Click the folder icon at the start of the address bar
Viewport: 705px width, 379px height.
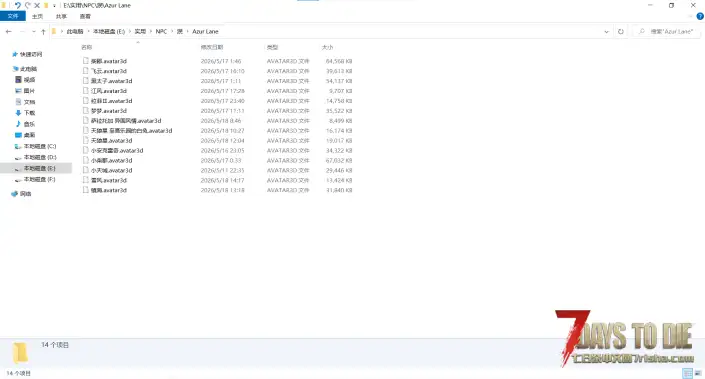pos(54,31)
